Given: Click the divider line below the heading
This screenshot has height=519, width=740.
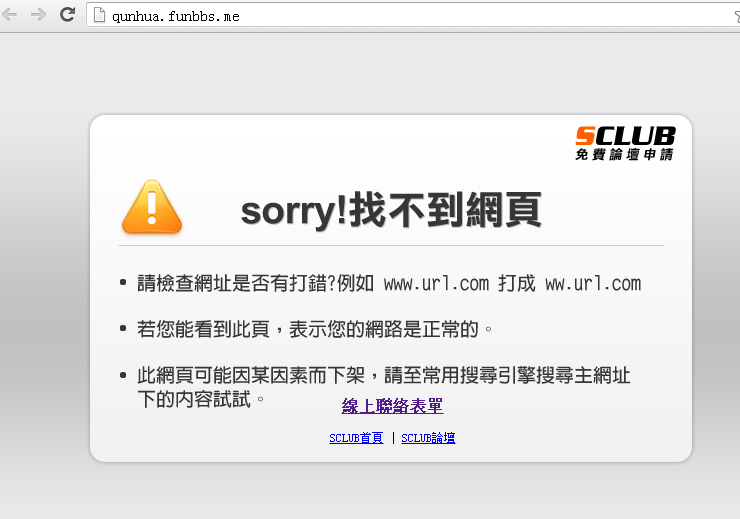Looking at the screenshot, I should pos(391,245).
